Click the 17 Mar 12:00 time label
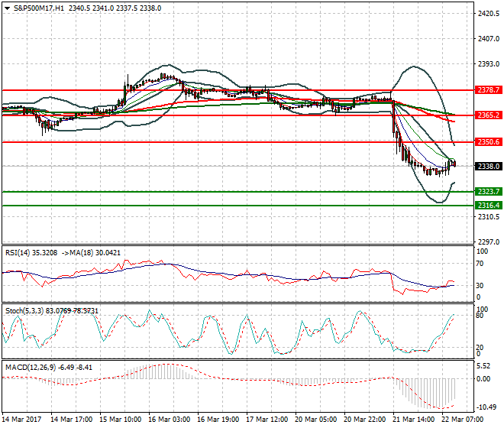The height and width of the screenshot is (428, 504). pyautogui.click(x=267, y=420)
